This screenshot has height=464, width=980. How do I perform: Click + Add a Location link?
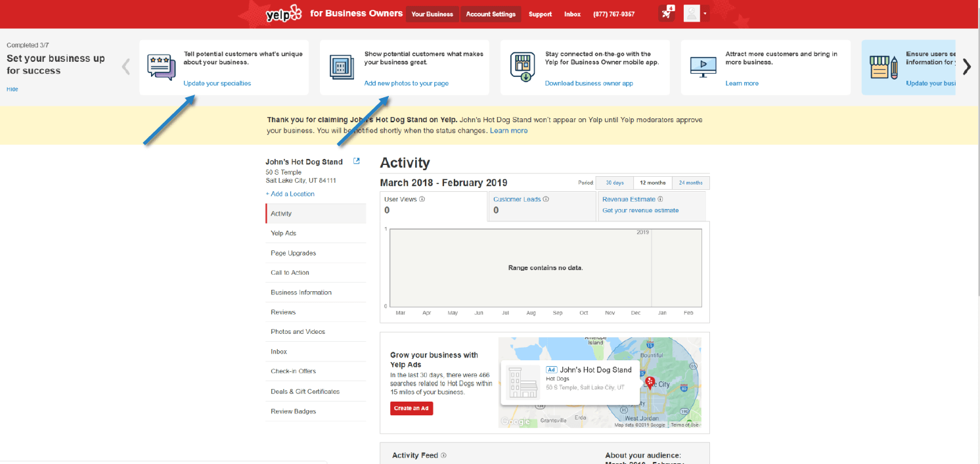tap(290, 194)
